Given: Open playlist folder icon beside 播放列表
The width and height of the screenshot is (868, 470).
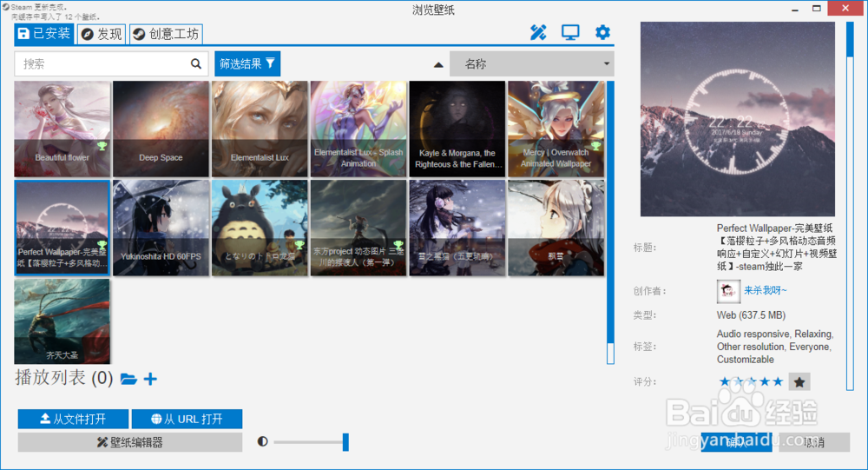Looking at the screenshot, I should click(x=128, y=379).
